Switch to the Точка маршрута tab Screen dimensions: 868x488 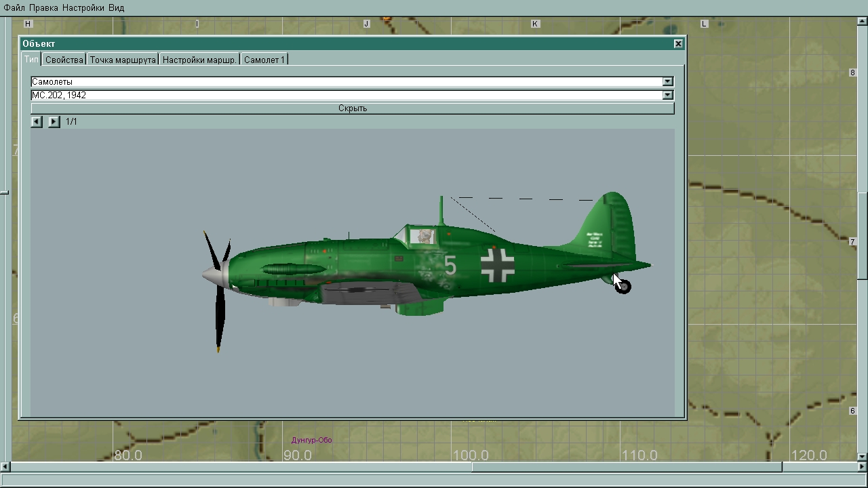123,60
